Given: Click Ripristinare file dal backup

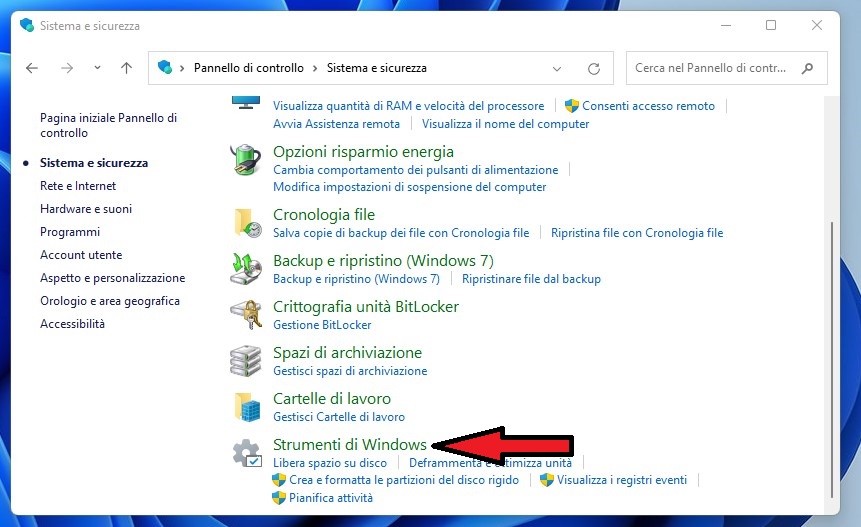Looking at the screenshot, I should tap(532, 279).
